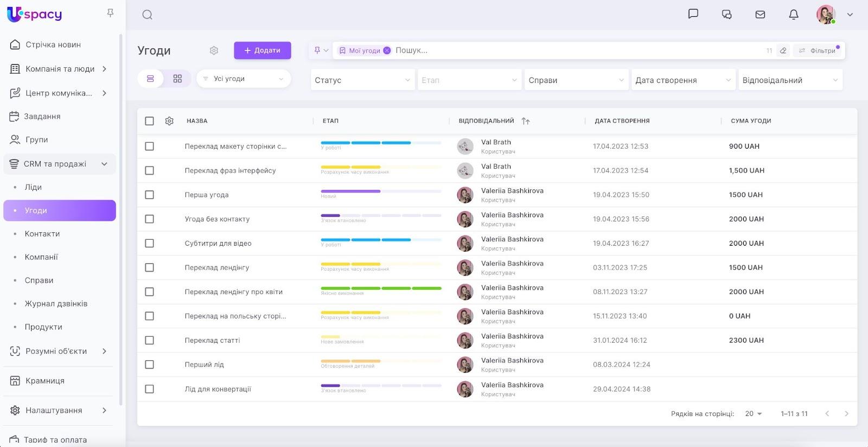Expand the Дата створення dropdown
Image resolution: width=868 pixels, height=447 pixels.
point(682,80)
